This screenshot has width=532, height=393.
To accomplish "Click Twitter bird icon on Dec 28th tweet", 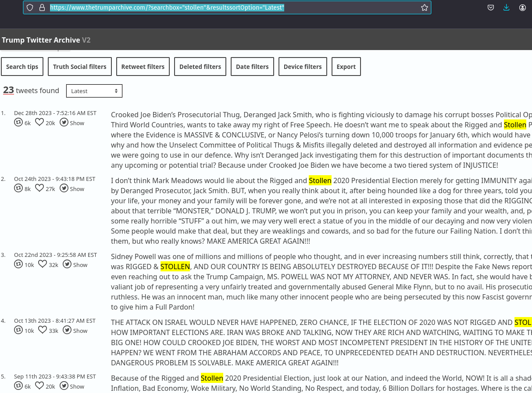I will tap(64, 123).
